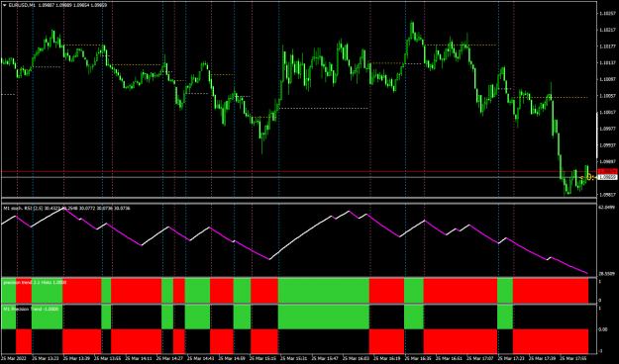Click the 25 Mar 14:43 time label
The image size is (619, 364).
coord(200,359)
